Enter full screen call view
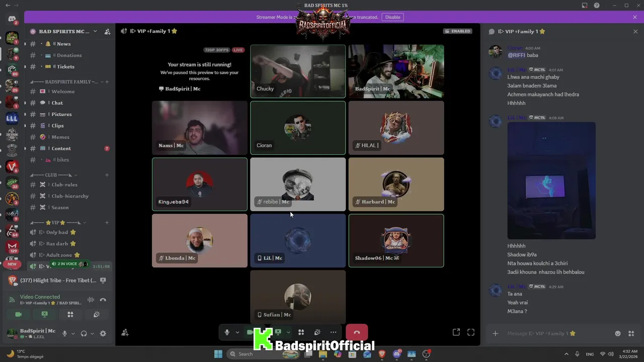 coord(471,332)
